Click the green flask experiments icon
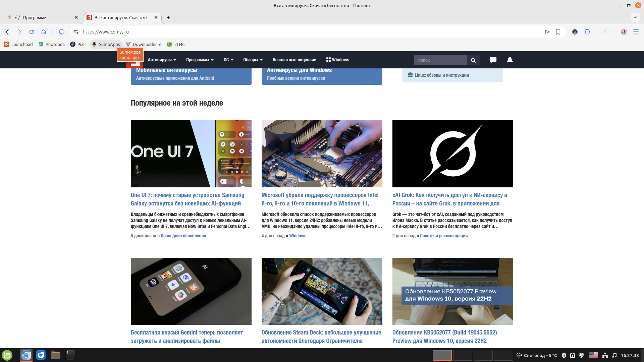644x362 pixels. 605,32
